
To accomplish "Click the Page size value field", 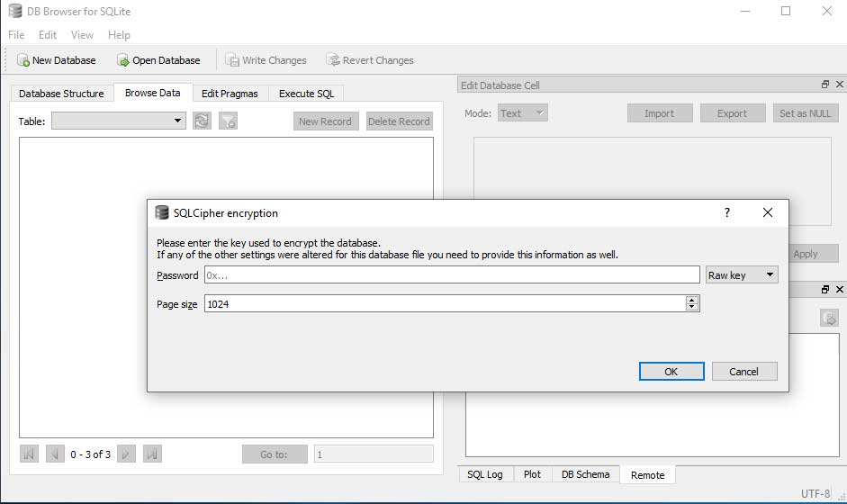I will (446, 303).
